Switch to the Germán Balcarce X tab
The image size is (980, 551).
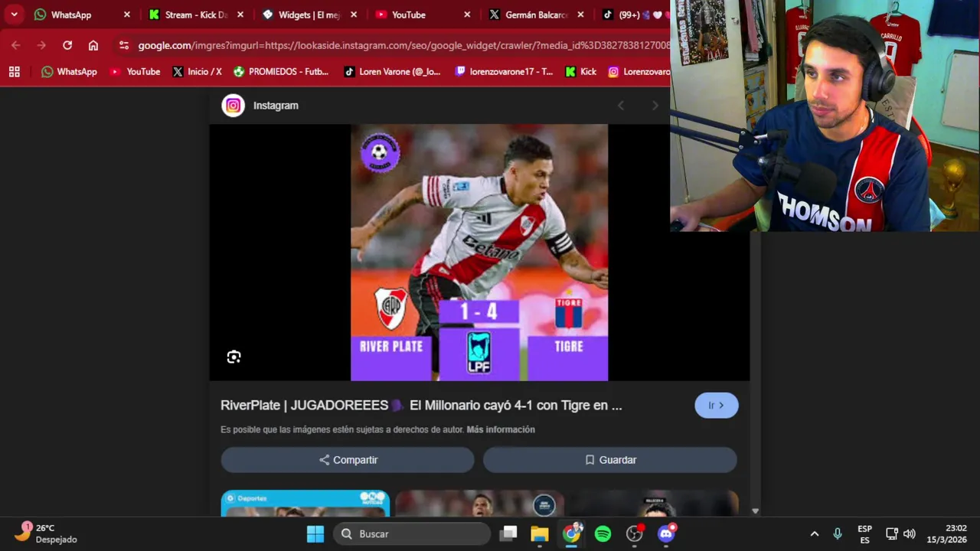(528, 15)
